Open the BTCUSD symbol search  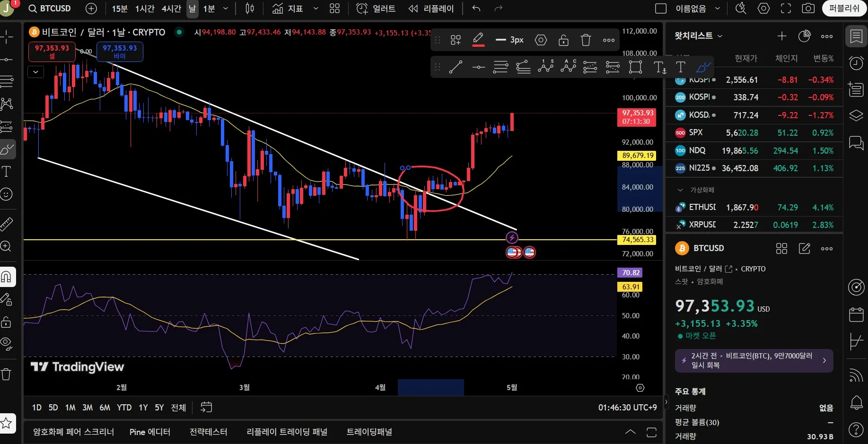(50, 9)
